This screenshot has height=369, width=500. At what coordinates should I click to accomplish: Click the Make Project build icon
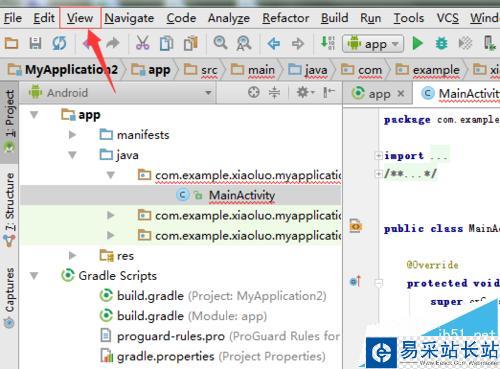tap(327, 43)
